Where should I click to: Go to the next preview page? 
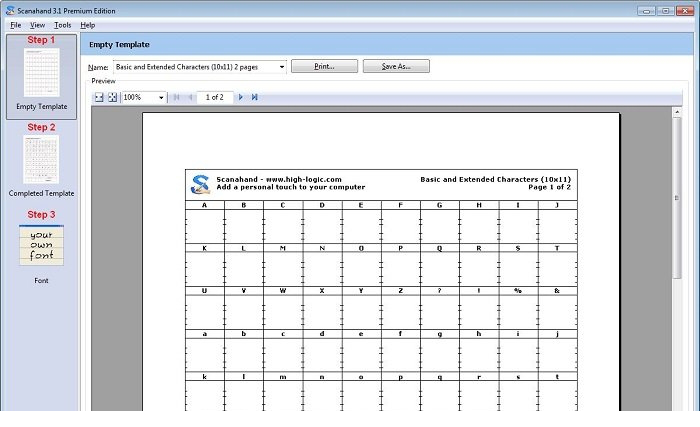241,97
